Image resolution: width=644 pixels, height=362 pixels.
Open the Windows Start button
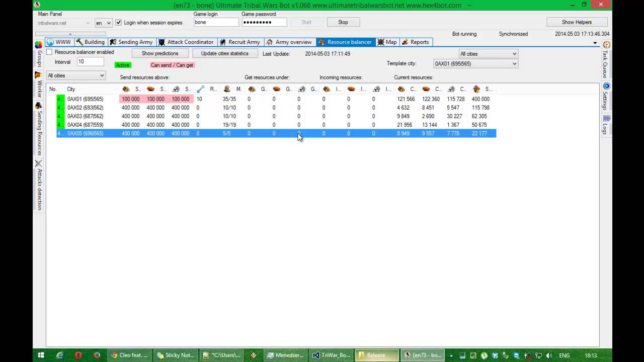[x=41, y=355]
